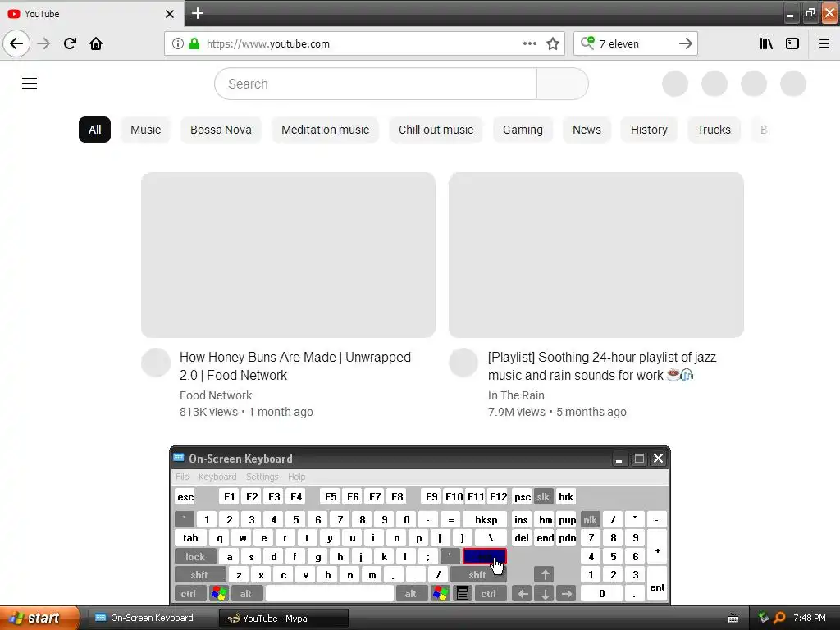The image size is (840, 630).
Task: Click the context menu key on On-Screen Keyboard
Action: coord(463,594)
